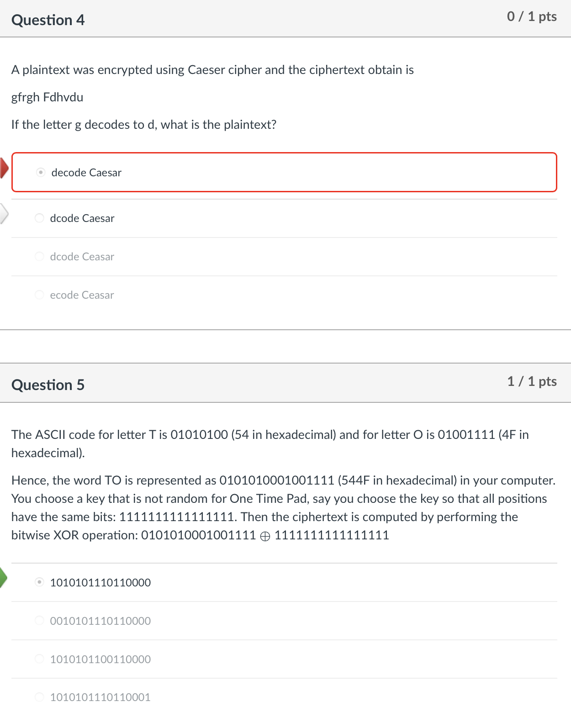Click the red-outlined answer box in Question 4
This screenshot has height=728, width=571.
284,172
